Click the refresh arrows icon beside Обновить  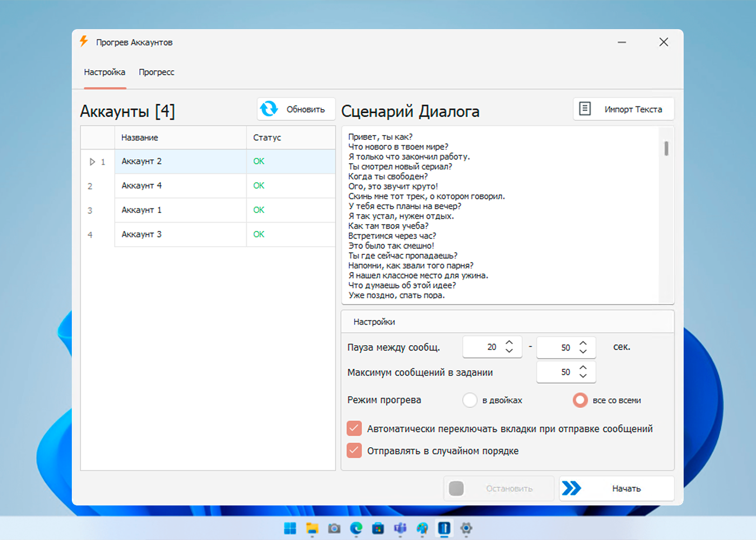[x=269, y=109]
